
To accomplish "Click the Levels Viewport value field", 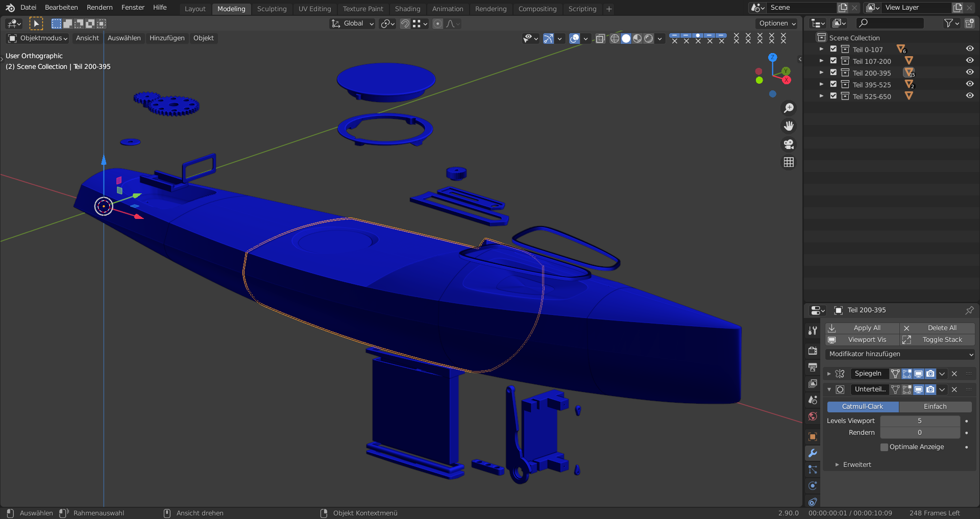I will click(x=919, y=421).
